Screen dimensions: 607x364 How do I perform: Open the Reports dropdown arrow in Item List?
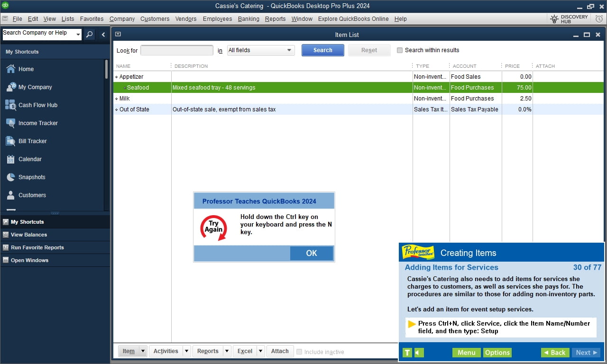point(227,351)
